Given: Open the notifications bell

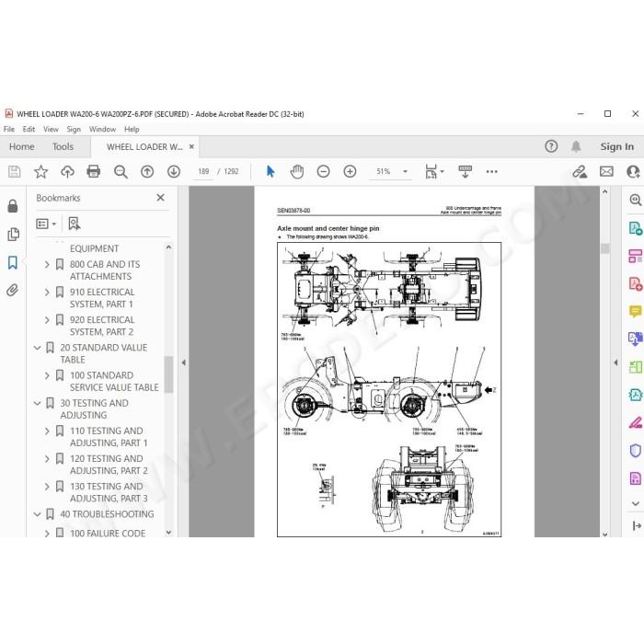Looking at the screenshot, I should pos(576,146).
